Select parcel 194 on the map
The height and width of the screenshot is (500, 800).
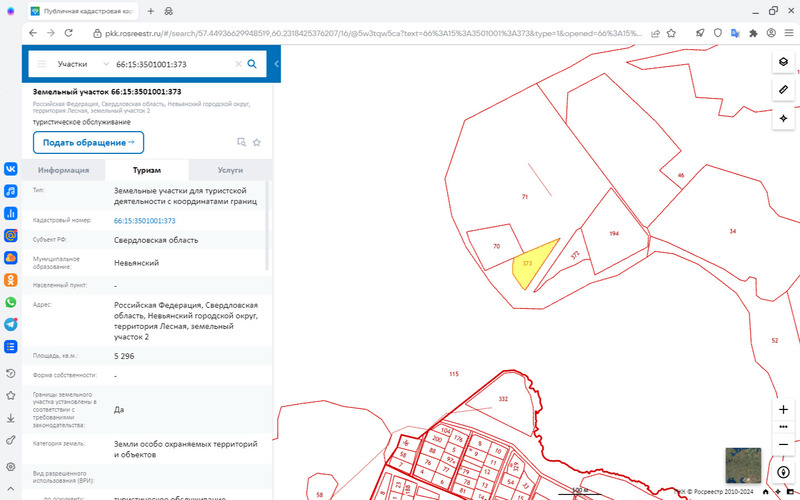point(614,233)
